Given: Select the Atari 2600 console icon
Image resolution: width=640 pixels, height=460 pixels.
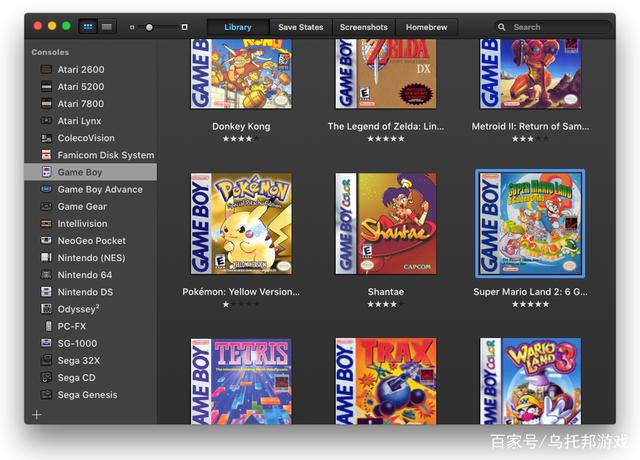Looking at the screenshot, I should click(x=47, y=69).
